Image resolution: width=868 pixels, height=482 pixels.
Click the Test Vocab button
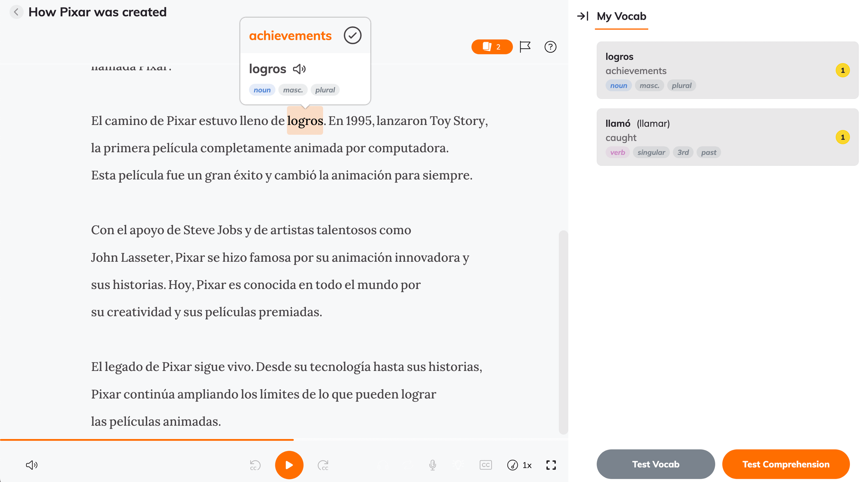[655, 464]
